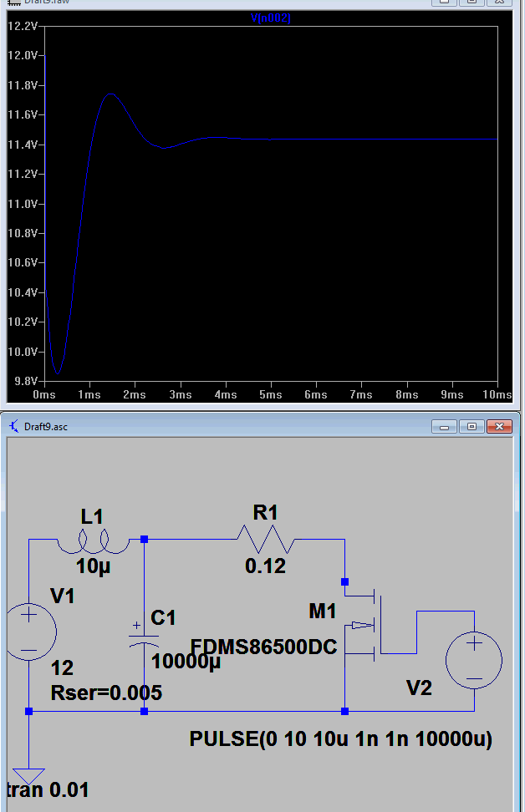The image size is (525, 812).
Task: Click the PULSE(0 10 10u 1n 1n 10000u) text
Action: point(340,739)
